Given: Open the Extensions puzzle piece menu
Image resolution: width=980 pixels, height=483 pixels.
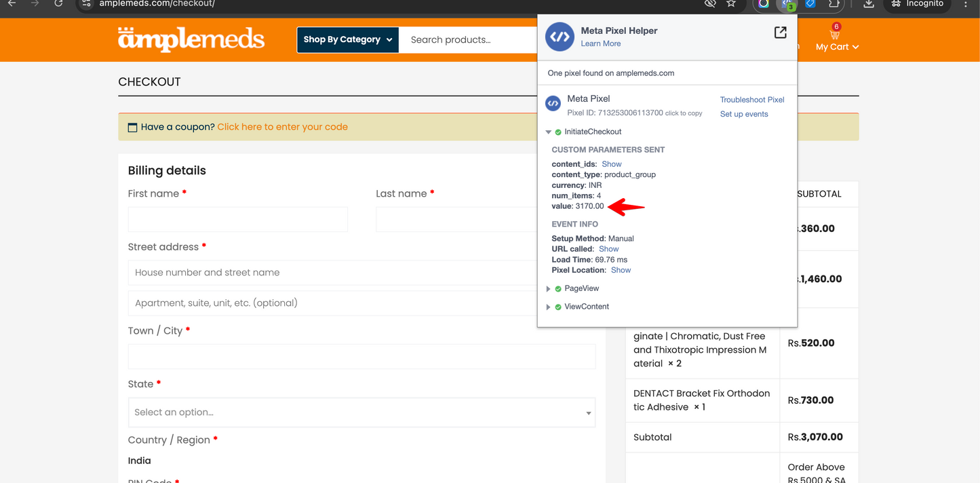Looking at the screenshot, I should [834, 4].
